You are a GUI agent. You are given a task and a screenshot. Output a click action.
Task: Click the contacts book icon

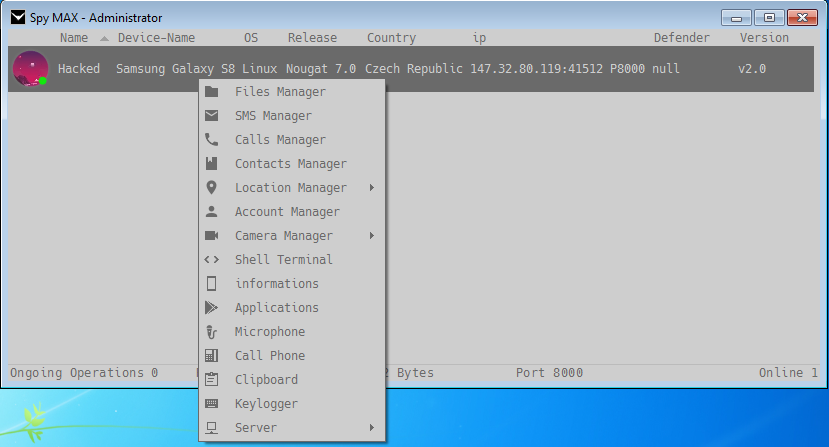[211, 163]
